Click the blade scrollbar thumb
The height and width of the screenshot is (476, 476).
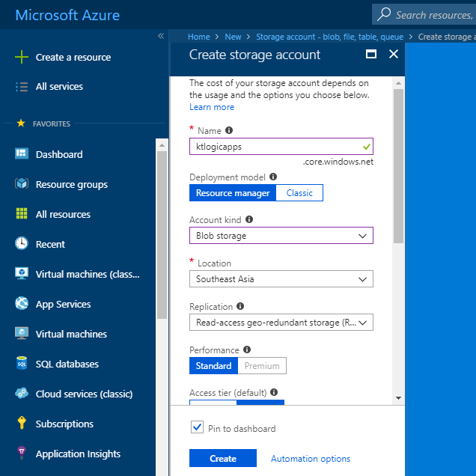[398, 165]
